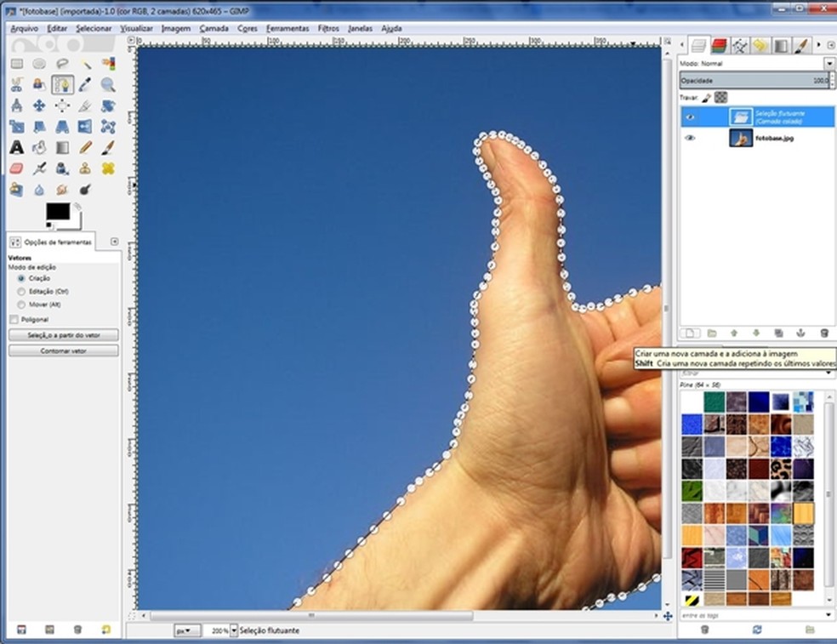This screenshot has width=837, height=644.
Task: Select the Select by Color tool
Action: [x=108, y=64]
